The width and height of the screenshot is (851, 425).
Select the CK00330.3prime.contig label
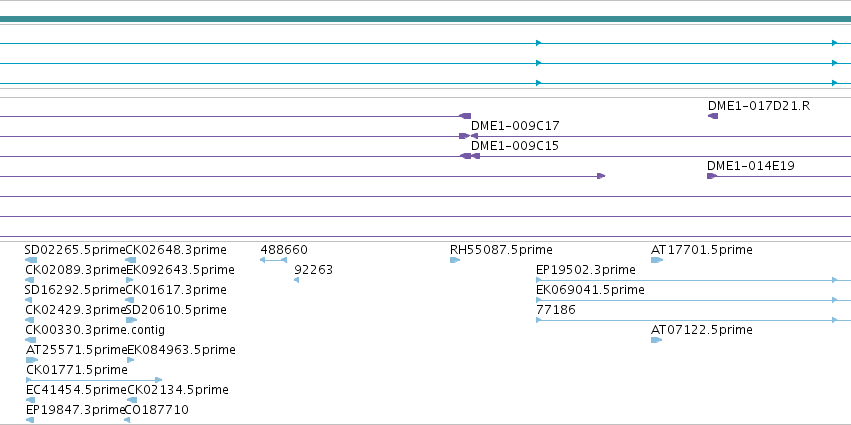[95, 330]
